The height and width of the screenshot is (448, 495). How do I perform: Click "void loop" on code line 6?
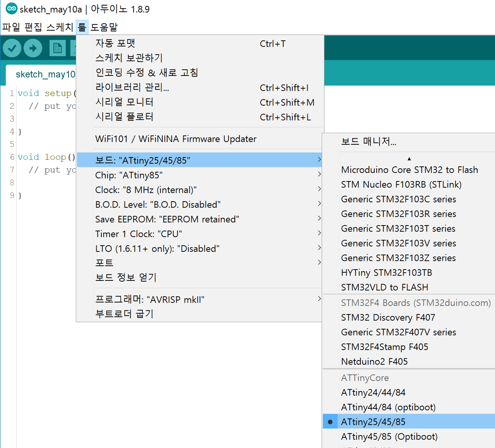click(42, 157)
